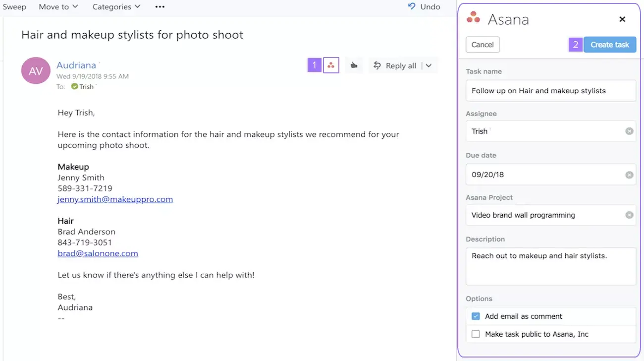Open the Sweep menu

tap(14, 6)
